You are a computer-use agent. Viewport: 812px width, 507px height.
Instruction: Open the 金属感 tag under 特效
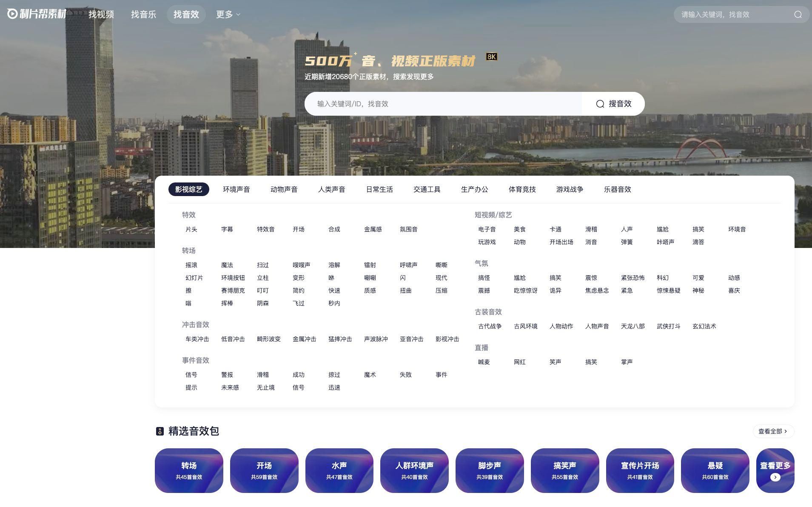[x=373, y=229]
